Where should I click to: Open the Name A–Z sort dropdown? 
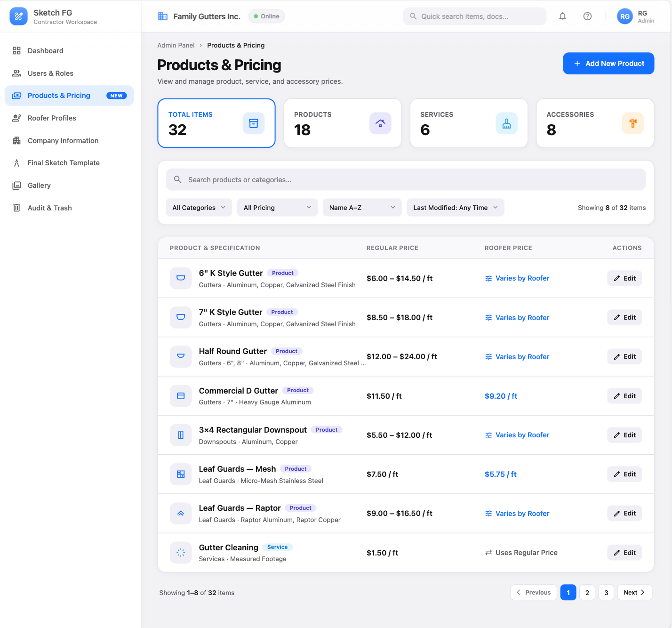pos(362,208)
